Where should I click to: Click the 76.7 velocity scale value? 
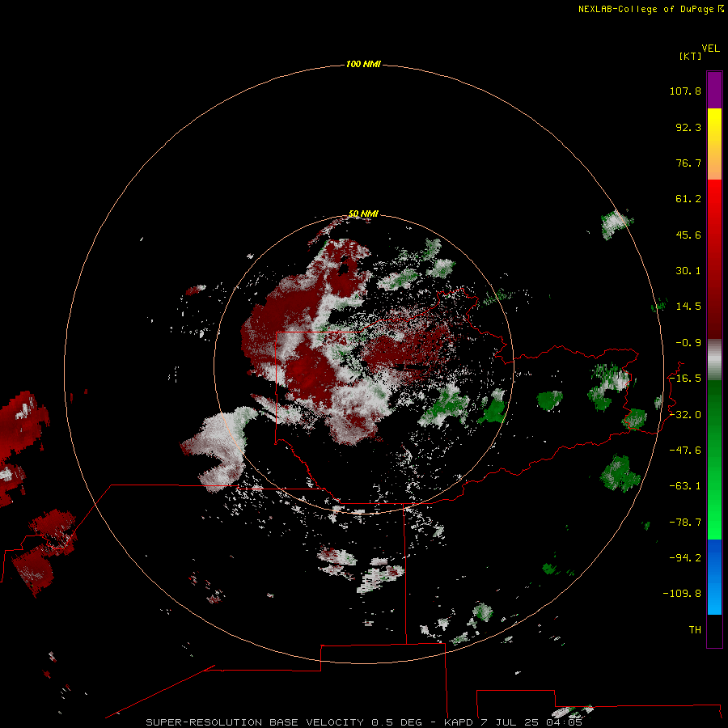coord(688,163)
